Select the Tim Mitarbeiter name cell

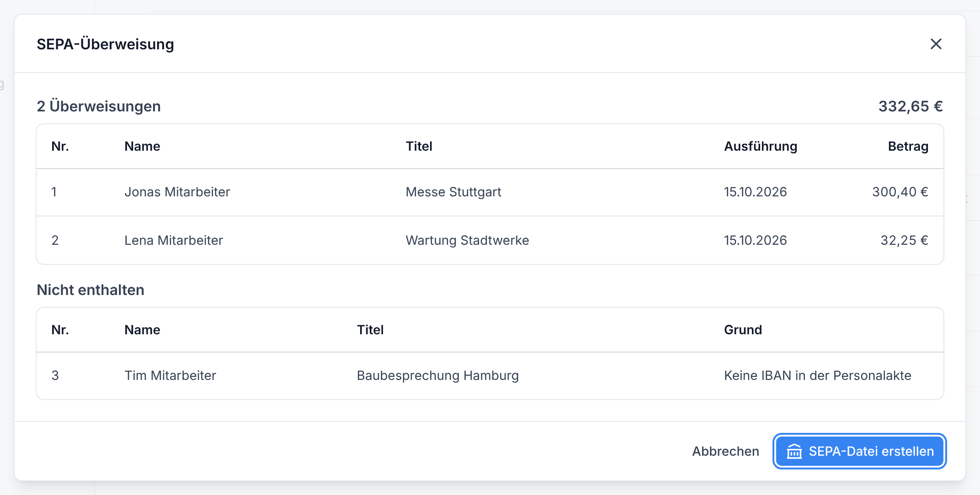pos(170,375)
